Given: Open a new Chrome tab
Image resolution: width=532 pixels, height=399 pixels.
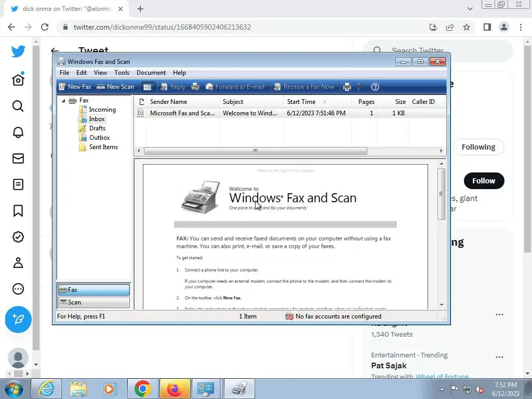Looking at the screenshot, I should point(140,9).
